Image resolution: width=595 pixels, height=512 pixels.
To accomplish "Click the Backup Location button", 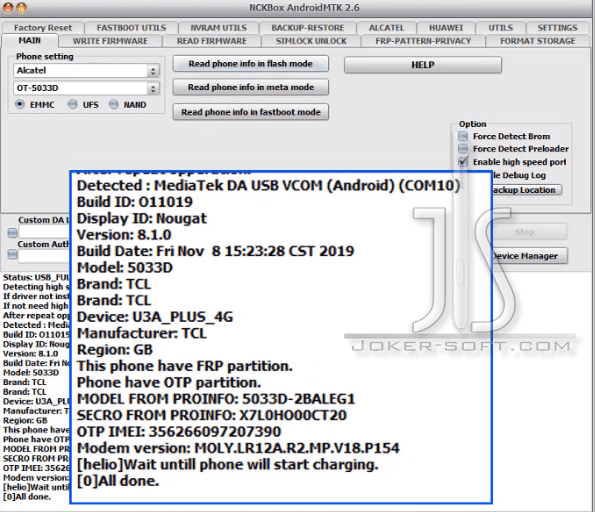I will click(527, 190).
